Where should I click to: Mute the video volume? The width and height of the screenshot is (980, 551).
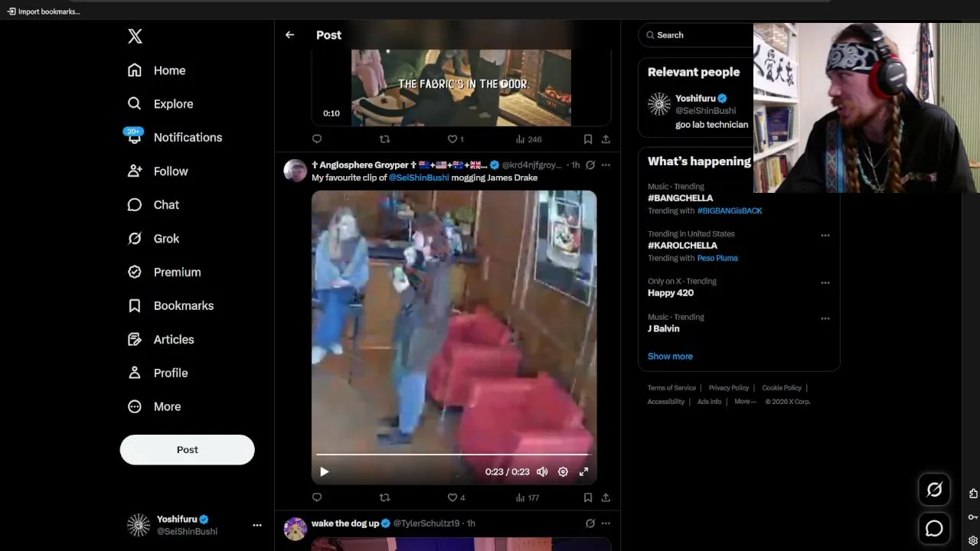542,472
